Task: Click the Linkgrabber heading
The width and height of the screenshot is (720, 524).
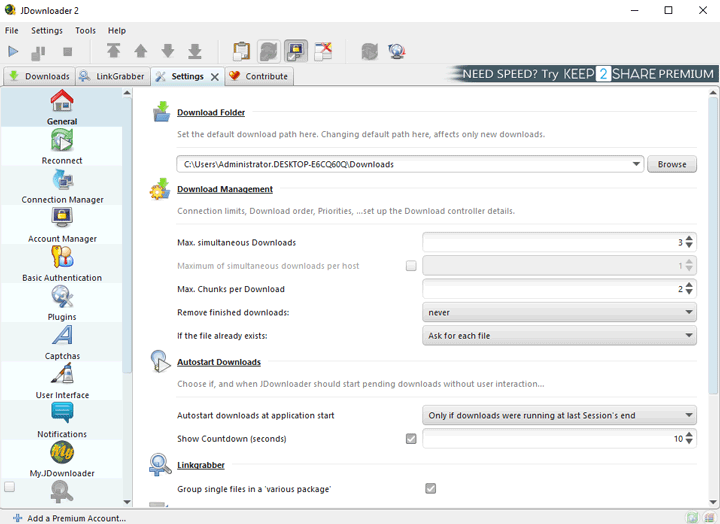Action: click(x=201, y=465)
